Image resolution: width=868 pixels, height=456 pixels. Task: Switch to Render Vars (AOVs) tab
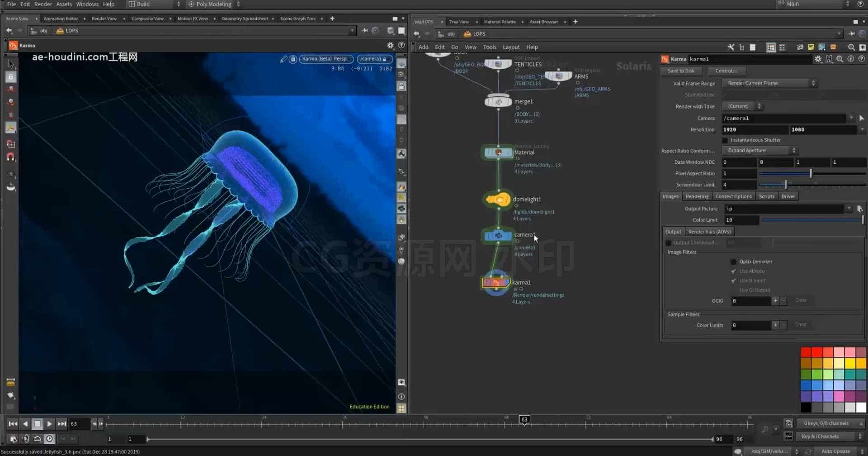click(709, 232)
